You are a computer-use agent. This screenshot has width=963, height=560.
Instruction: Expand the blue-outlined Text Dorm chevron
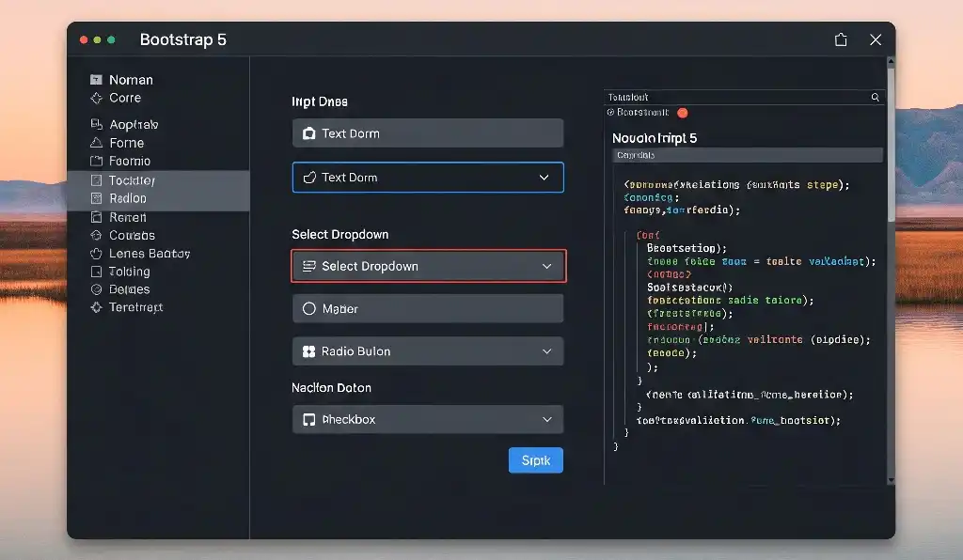(545, 178)
